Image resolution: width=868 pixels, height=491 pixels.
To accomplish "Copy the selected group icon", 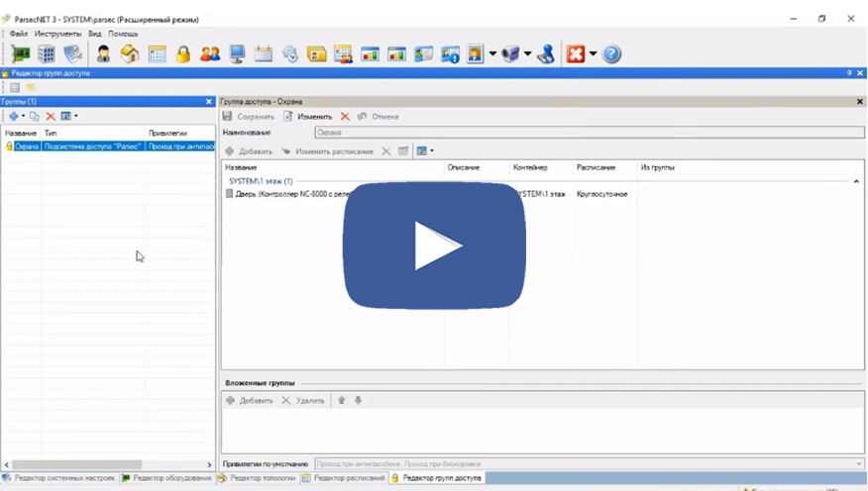I will pyautogui.click(x=35, y=116).
